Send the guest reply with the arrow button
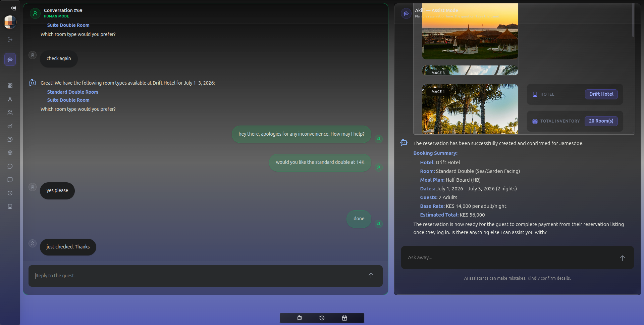Image resolution: width=644 pixels, height=325 pixels. point(371,276)
